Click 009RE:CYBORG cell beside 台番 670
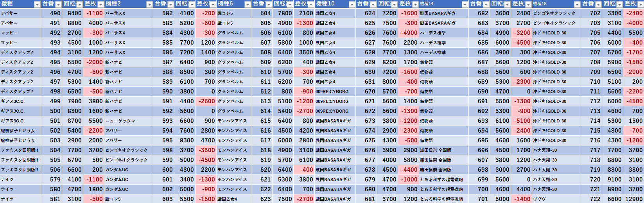The image size is (644, 203). pyautogui.click(x=335, y=92)
